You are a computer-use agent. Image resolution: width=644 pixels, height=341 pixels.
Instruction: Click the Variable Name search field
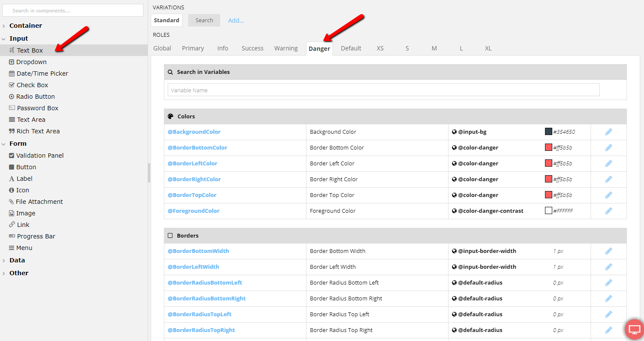(383, 90)
